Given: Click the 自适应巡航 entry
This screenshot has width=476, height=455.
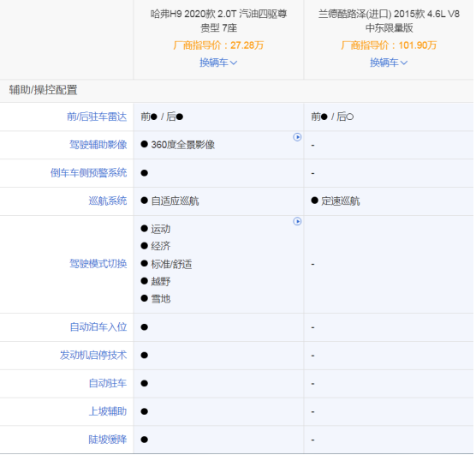Looking at the screenshot, I should click(175, 201).
